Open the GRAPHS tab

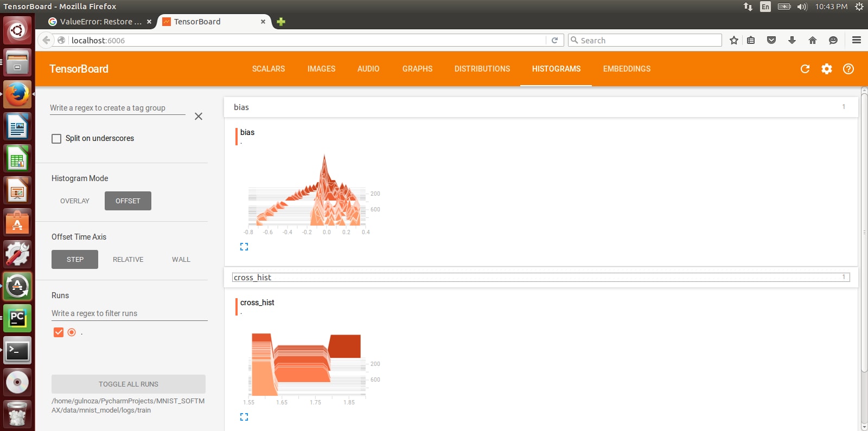(x=418, y=69)
